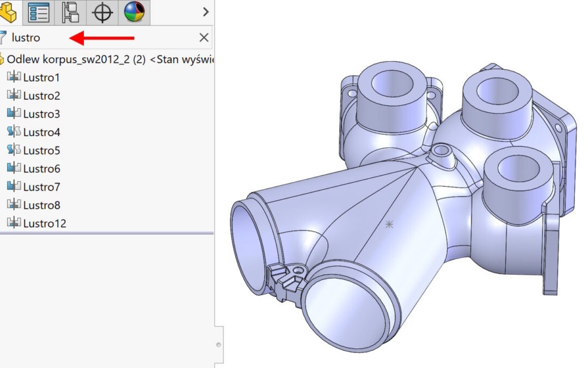This screenshot has height=368, width=588.
Task: Select the Odlew korpus_sw2012_2 root part
Action: click(x=76, y=59)
